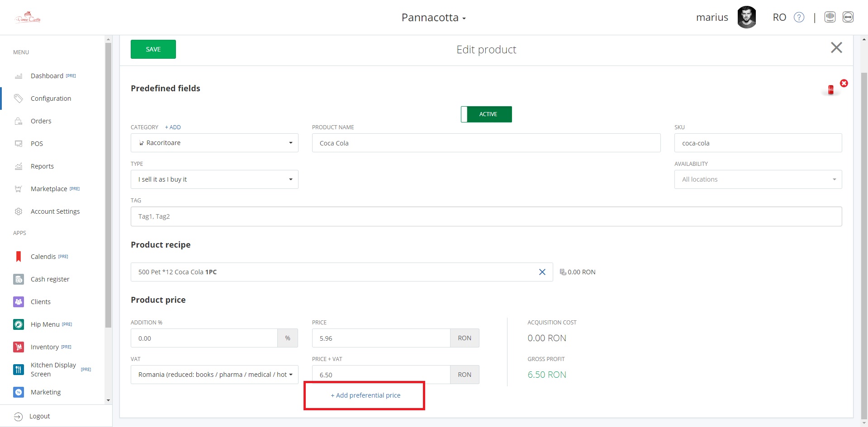Viewport: 868px width, 427px height.
Task: Open the Cash register app icon
Action: (19, 279)
